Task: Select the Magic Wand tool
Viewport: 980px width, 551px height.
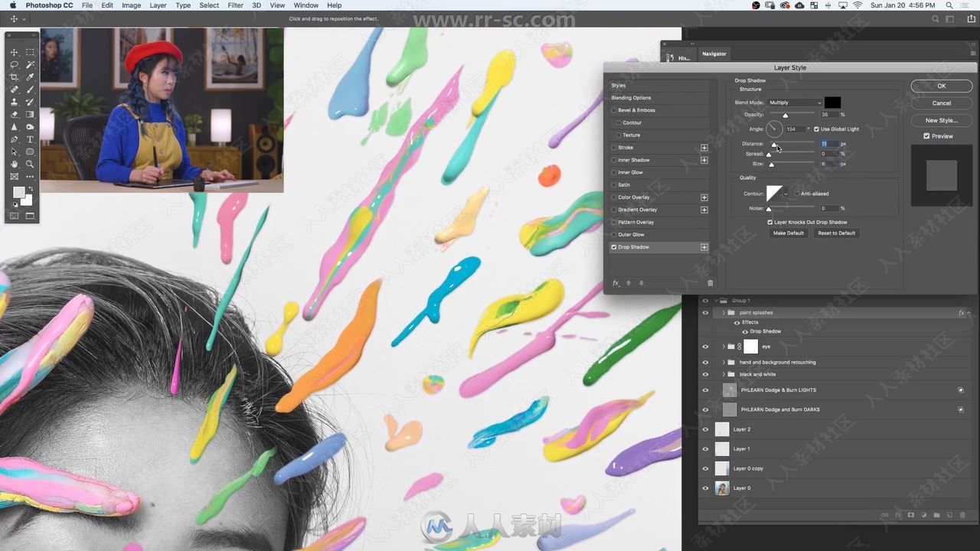Action: point(30,65)
